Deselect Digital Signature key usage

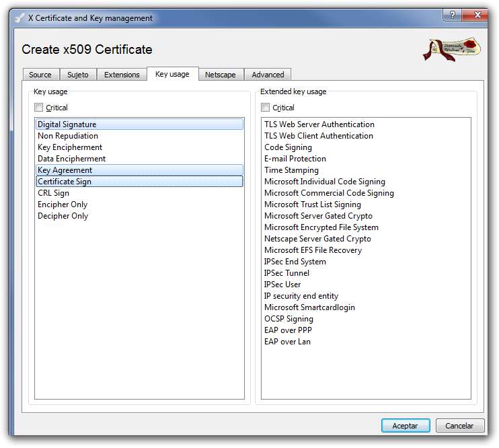(x=67, y=124)
